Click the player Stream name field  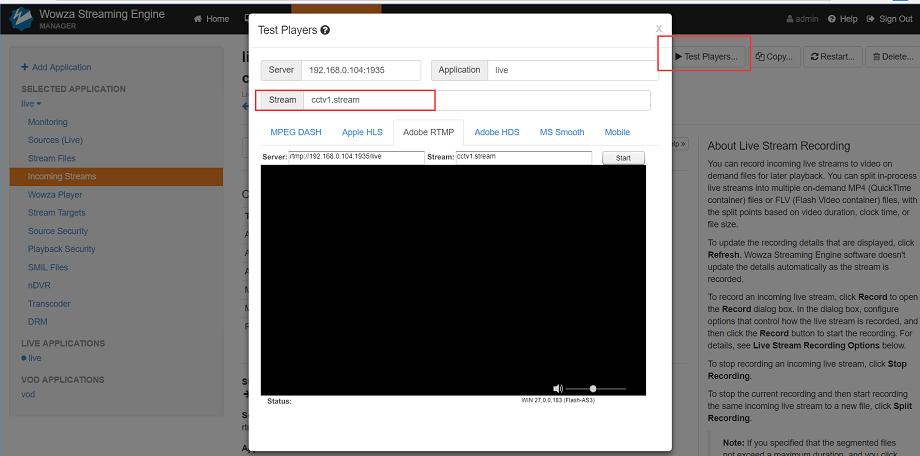524,157
